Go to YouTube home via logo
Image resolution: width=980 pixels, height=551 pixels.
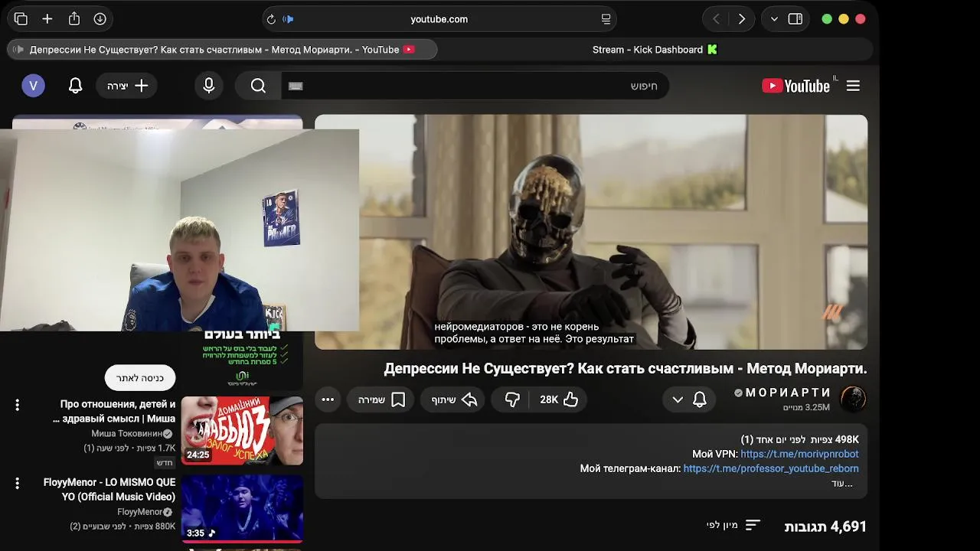point(796,86)
